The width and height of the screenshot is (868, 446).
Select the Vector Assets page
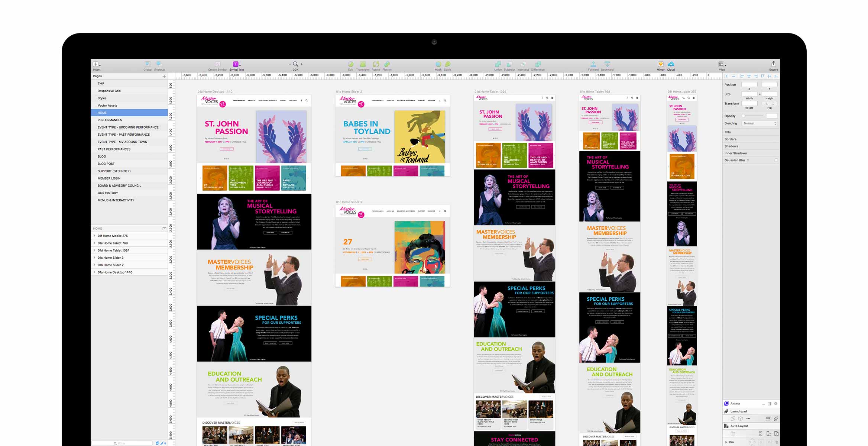[x=129, y=106]
